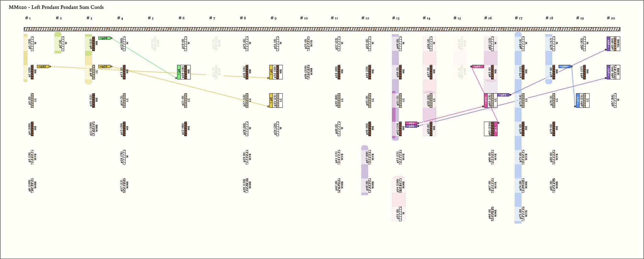Viewport: 644px width, 259px height.
Task: Click the purple →p86 tag beside p52
Action: [x=411, y=126]
